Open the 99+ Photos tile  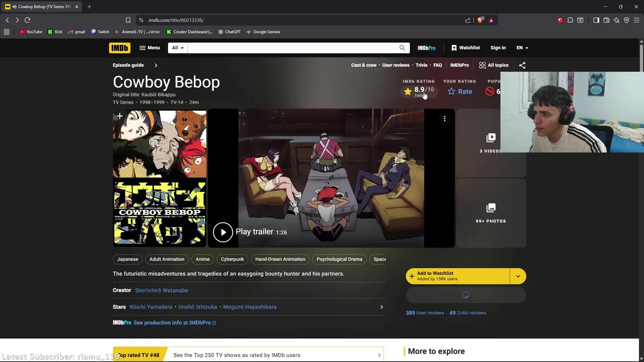pos(491,213)
